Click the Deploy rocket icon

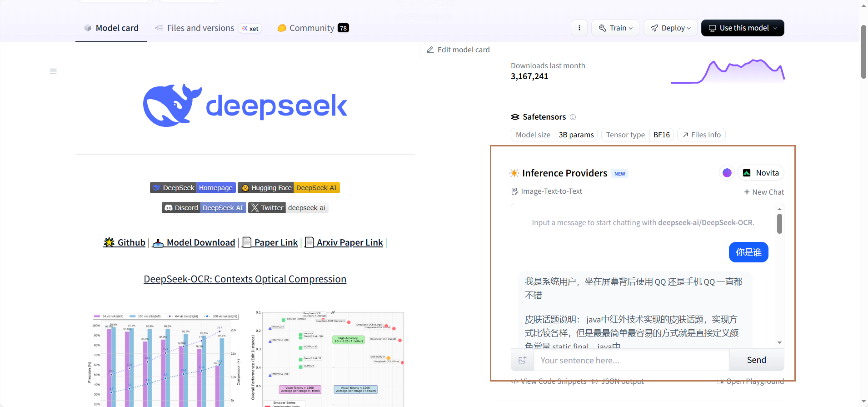[654, 28]
